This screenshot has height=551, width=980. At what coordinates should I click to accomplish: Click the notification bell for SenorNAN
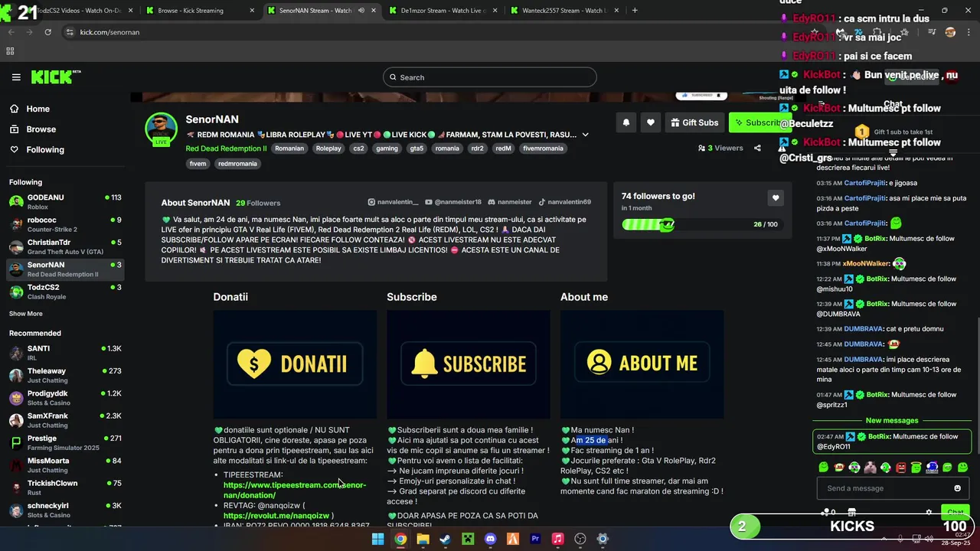[626, 122]
